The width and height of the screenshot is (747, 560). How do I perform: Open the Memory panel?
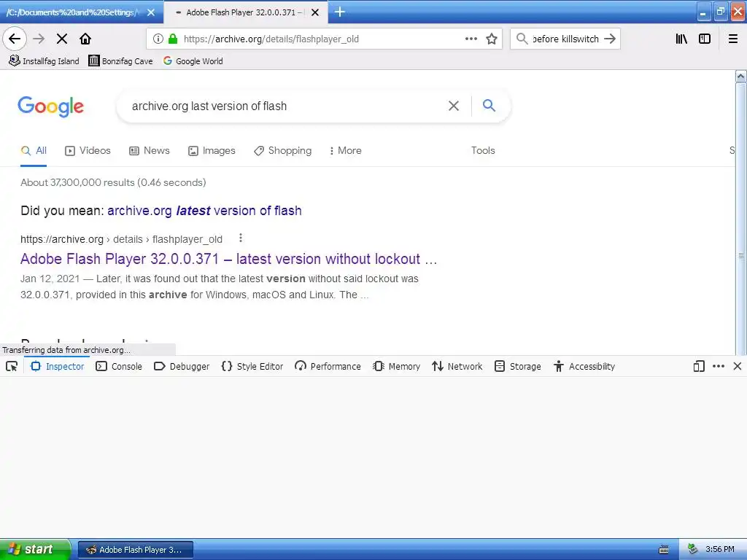coord(397,366)
